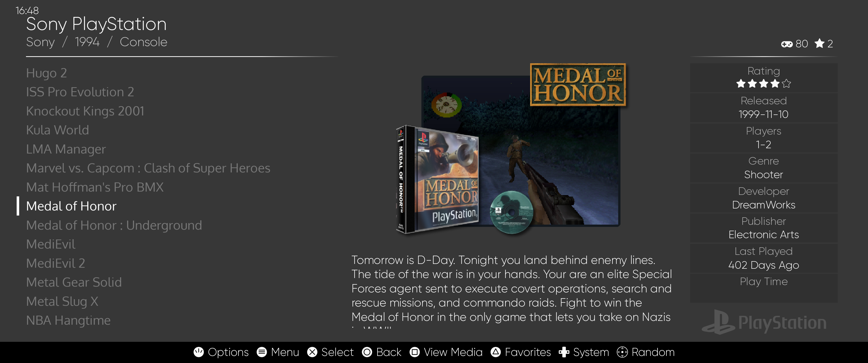Click the System d-pad icon

coord(564,352)
